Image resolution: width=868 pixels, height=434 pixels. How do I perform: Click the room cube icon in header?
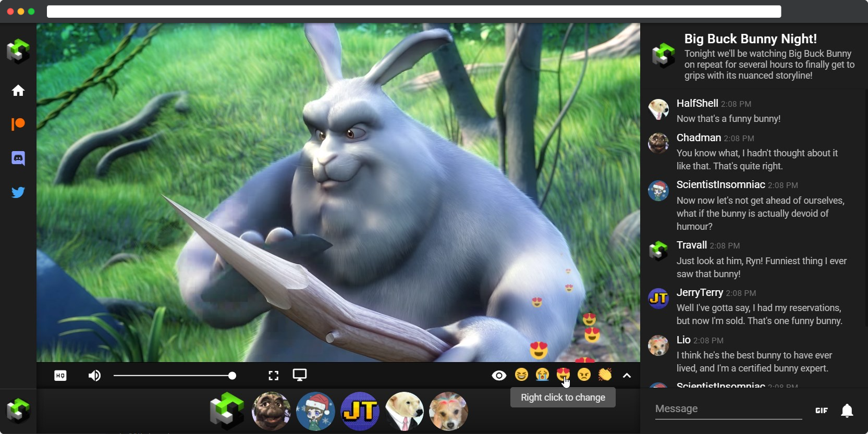663,56
